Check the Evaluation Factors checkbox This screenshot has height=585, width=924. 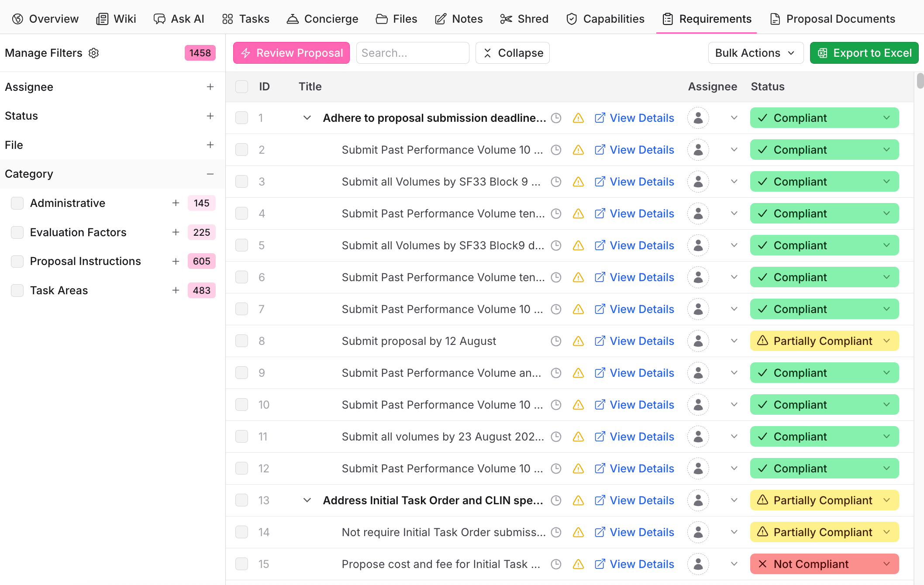coord(17,232)
